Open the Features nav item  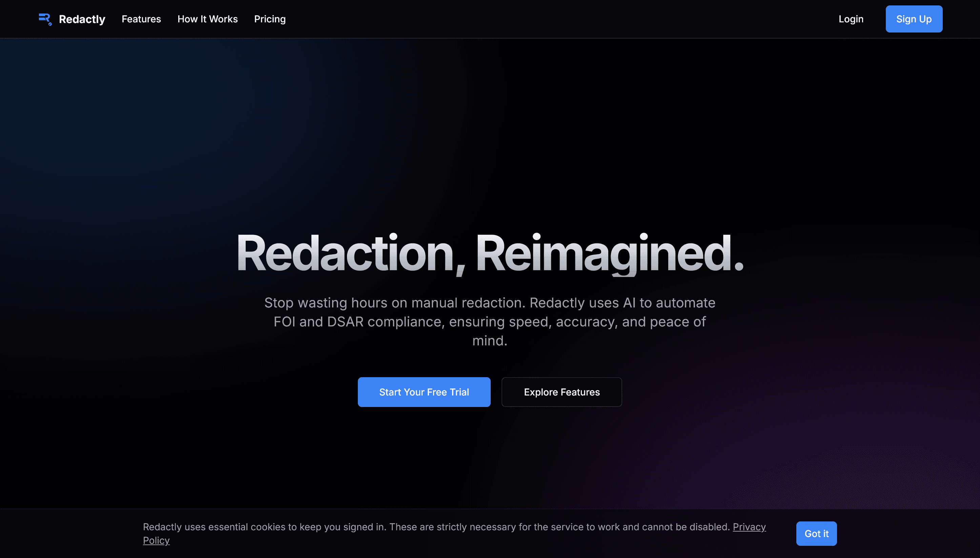pyautogui.click(x=141, y=19)
